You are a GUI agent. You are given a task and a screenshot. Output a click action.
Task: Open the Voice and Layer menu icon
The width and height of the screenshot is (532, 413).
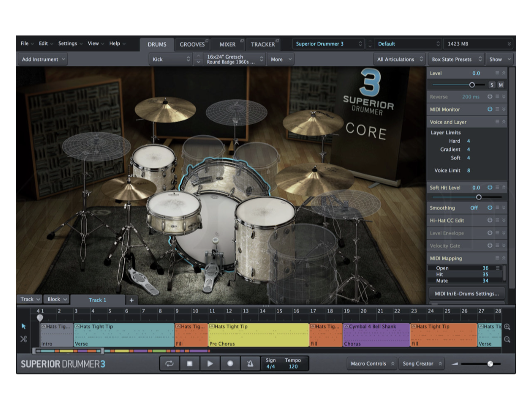pos(497,122)
